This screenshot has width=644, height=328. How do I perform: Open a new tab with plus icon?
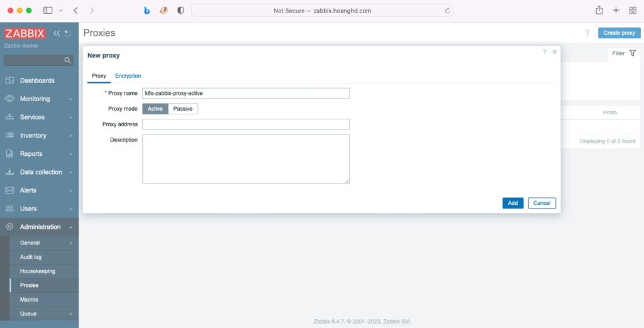coord(616,11)
